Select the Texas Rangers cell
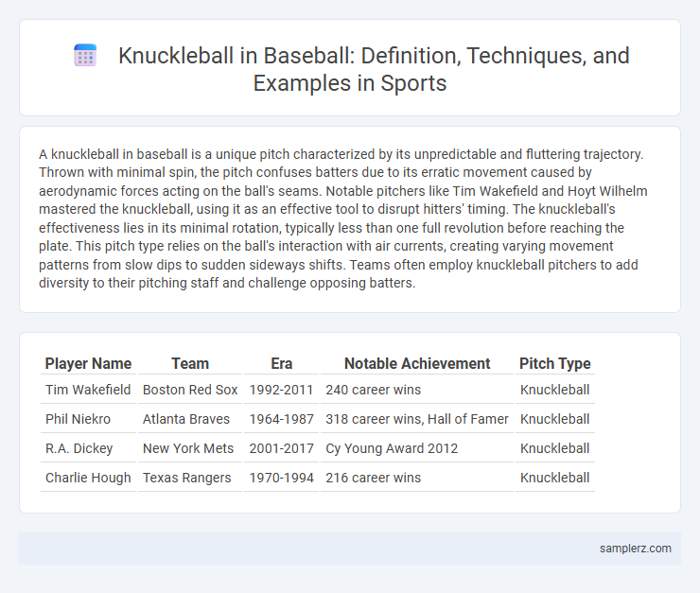 (190, 478)
